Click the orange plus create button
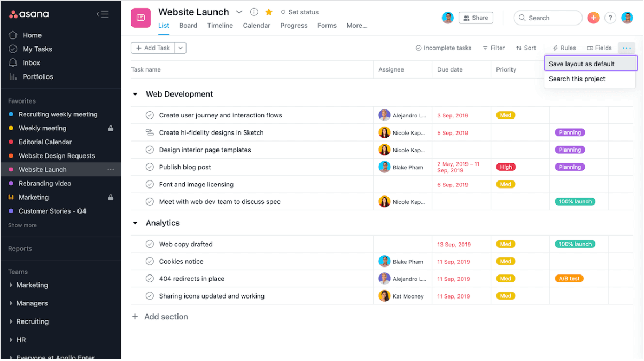 coord(593,18)
